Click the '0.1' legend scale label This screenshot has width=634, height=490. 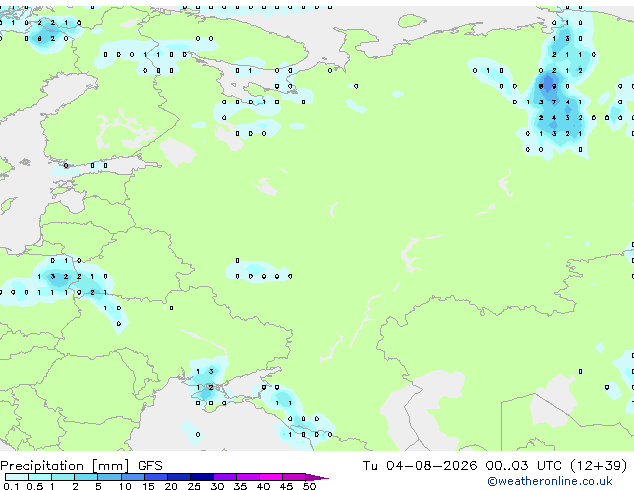[11, 486]
